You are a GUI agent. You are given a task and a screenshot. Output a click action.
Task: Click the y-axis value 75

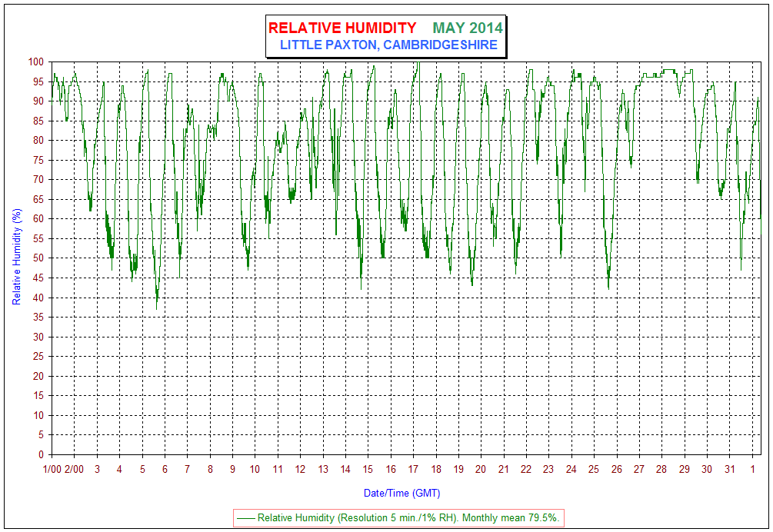tap(38, 160)
